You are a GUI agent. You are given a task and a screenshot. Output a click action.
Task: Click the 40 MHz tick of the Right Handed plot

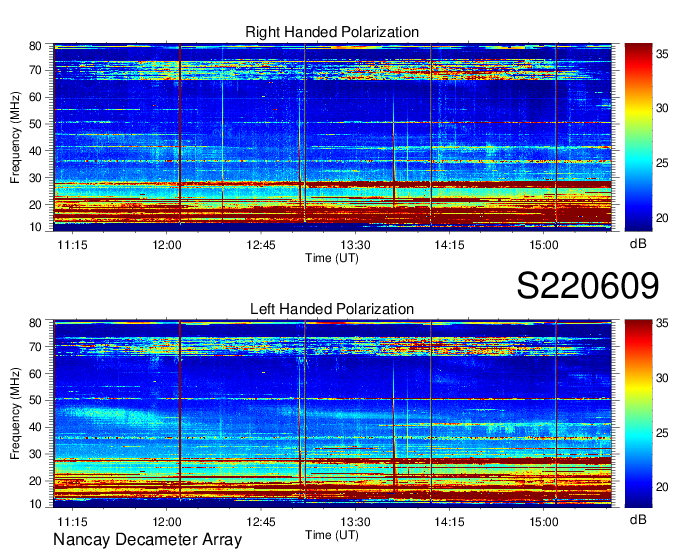(x=35, y=151)
